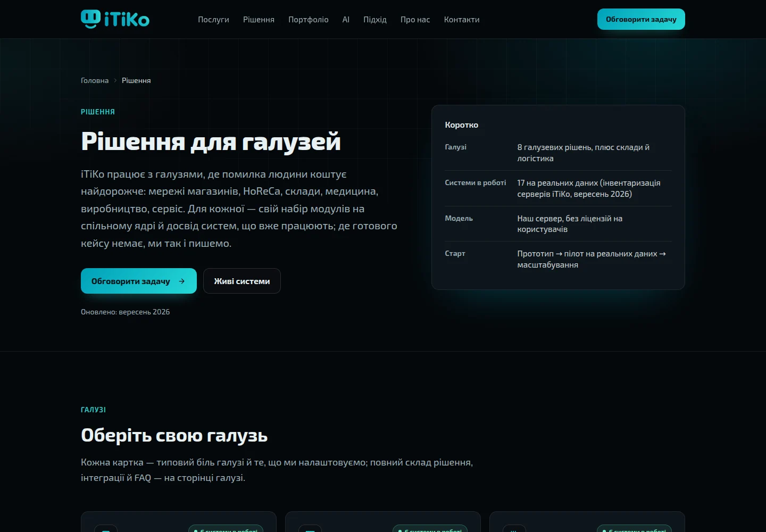
Task: Click the 'Рішення' breadcrumb item
Action: click(136, 80)
